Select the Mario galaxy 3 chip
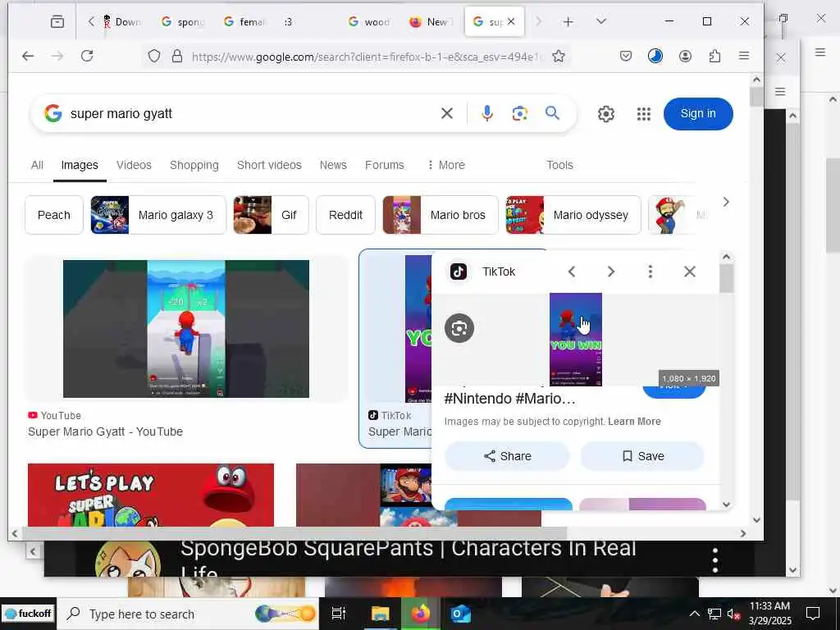The height and width of the screenshot is (630, 840). click(158, 215)
